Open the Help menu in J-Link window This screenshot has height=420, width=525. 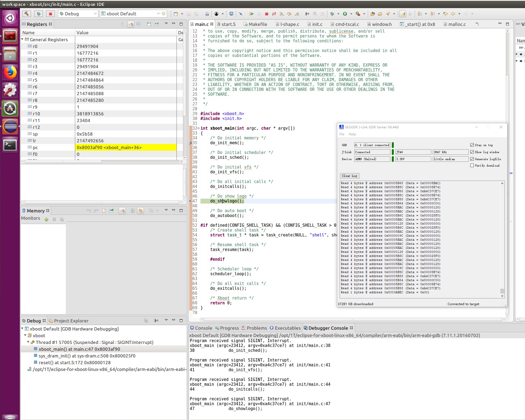click(x=352, y=134)
